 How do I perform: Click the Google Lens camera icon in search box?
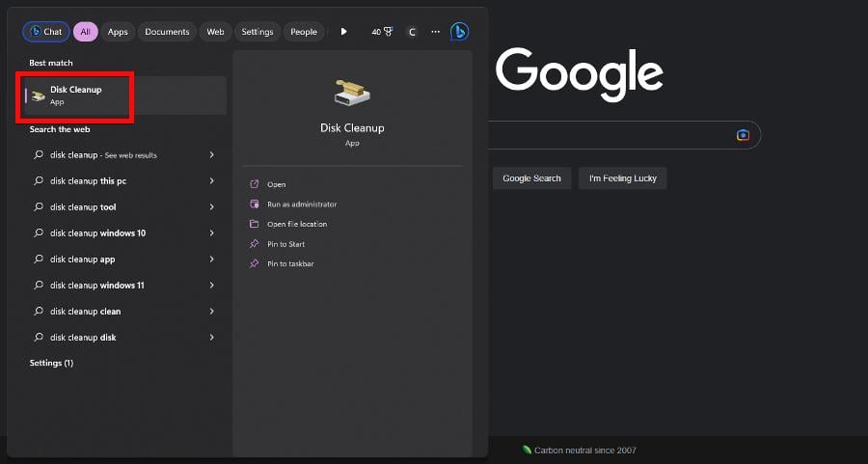(743, 135)
